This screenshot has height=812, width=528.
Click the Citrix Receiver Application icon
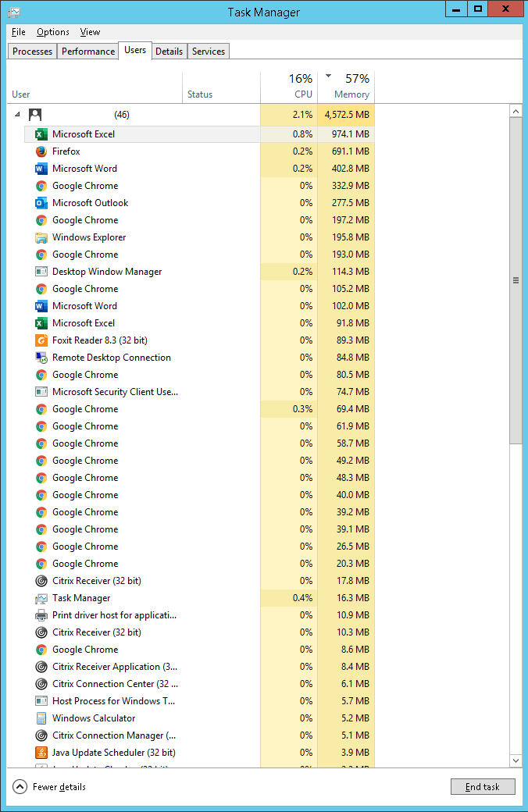(41, 667)
